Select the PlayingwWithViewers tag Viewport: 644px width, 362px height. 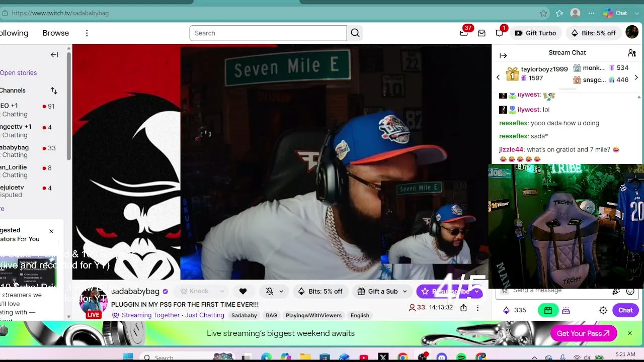[313, 315]
